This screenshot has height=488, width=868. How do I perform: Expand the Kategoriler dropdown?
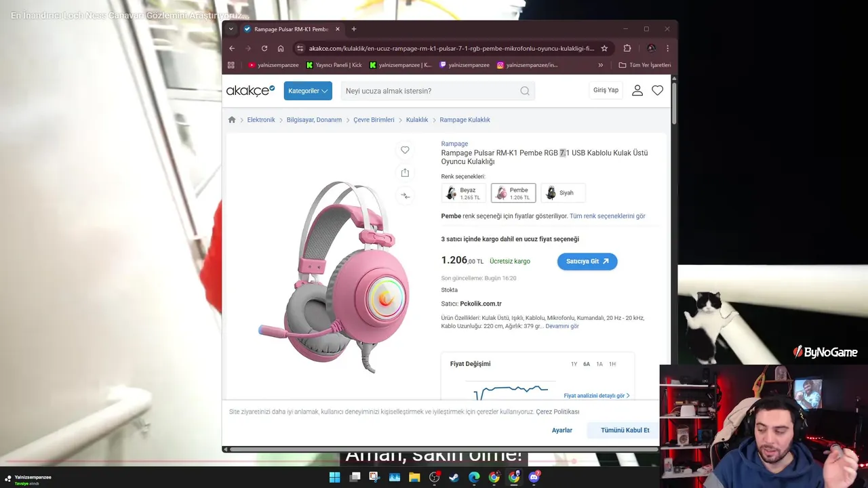[308, 91]
